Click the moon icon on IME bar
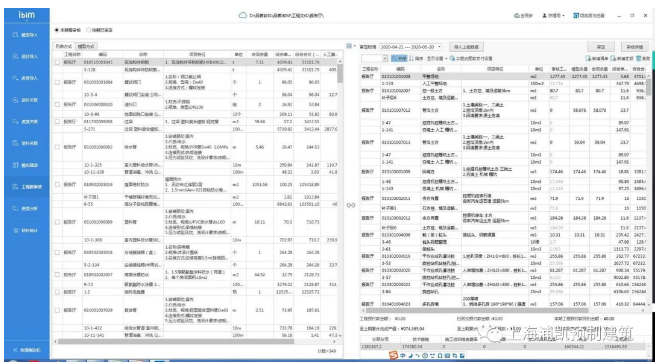 tap(410, 356)
